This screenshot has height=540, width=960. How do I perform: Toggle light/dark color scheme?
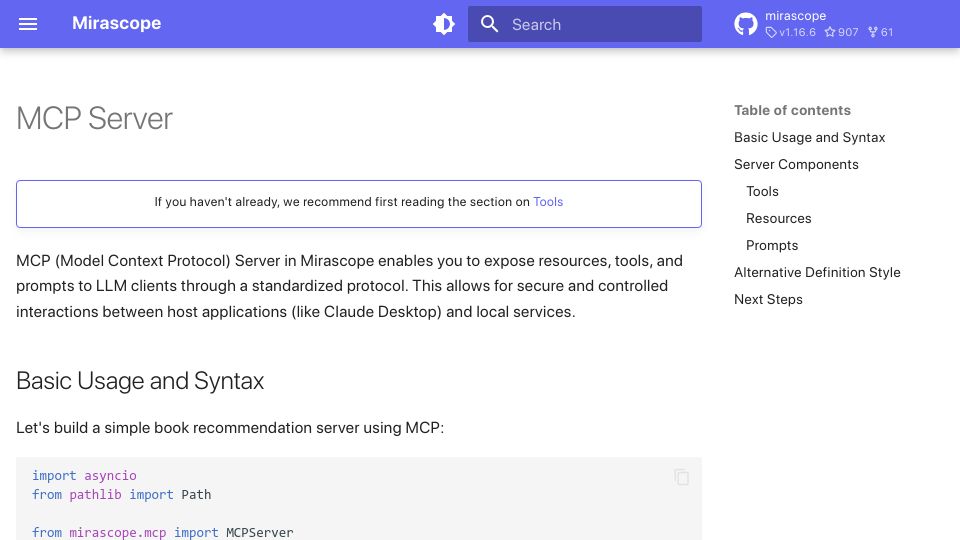point(444,24)
